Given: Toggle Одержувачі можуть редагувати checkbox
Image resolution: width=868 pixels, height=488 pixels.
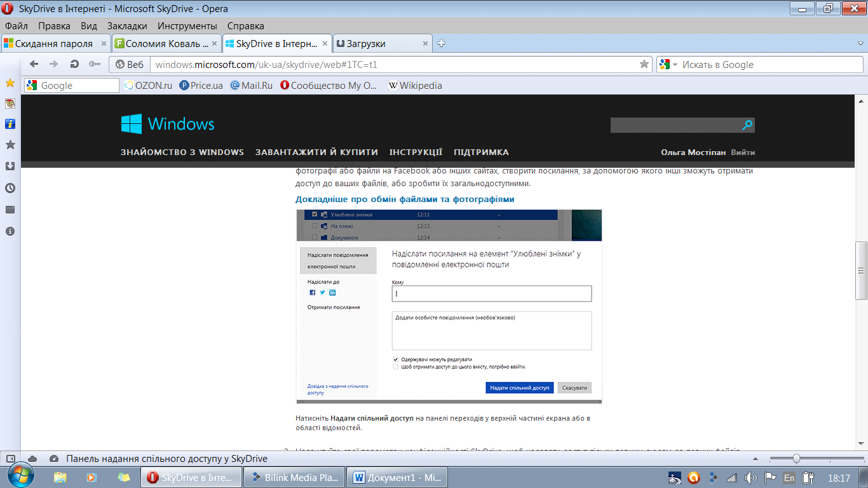Looking at the screenshot, I should pyautogui.click(x=395, y=359).
